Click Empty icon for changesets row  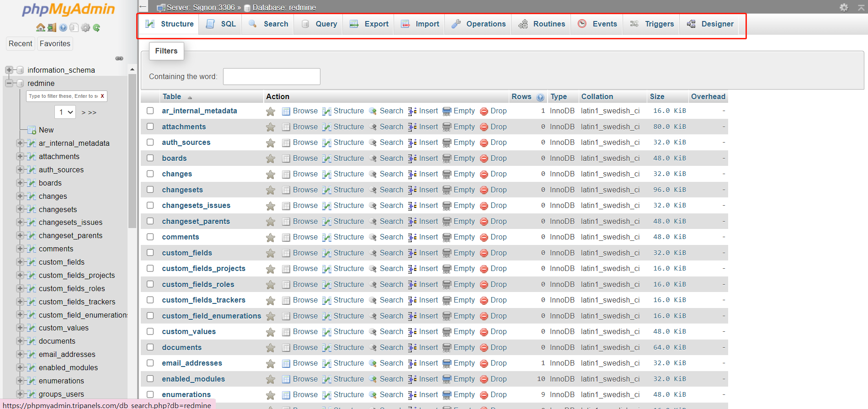[447, 190]
